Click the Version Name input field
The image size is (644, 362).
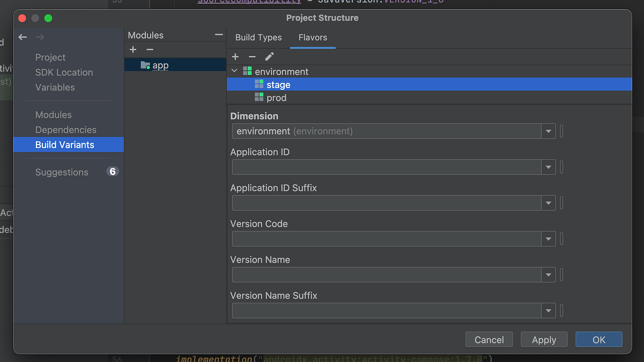coord(387,275)
